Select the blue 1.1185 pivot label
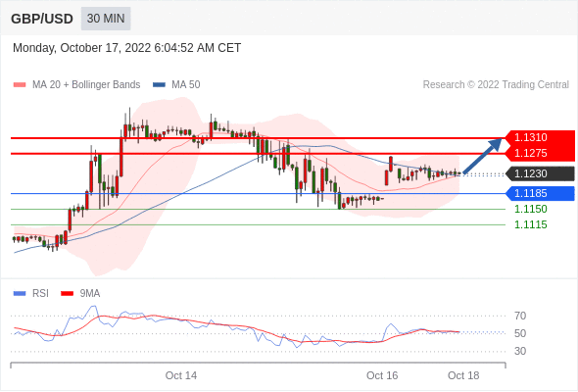 point(540,193)
